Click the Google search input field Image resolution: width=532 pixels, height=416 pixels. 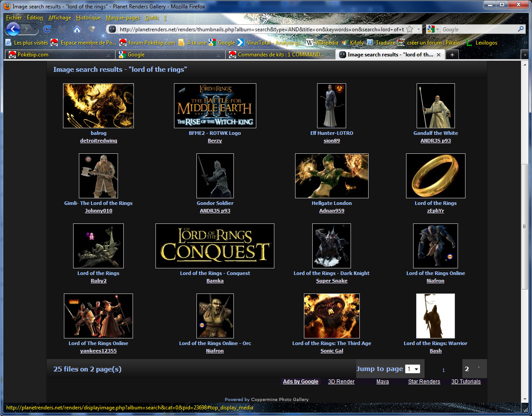click(x=478, y=29)
